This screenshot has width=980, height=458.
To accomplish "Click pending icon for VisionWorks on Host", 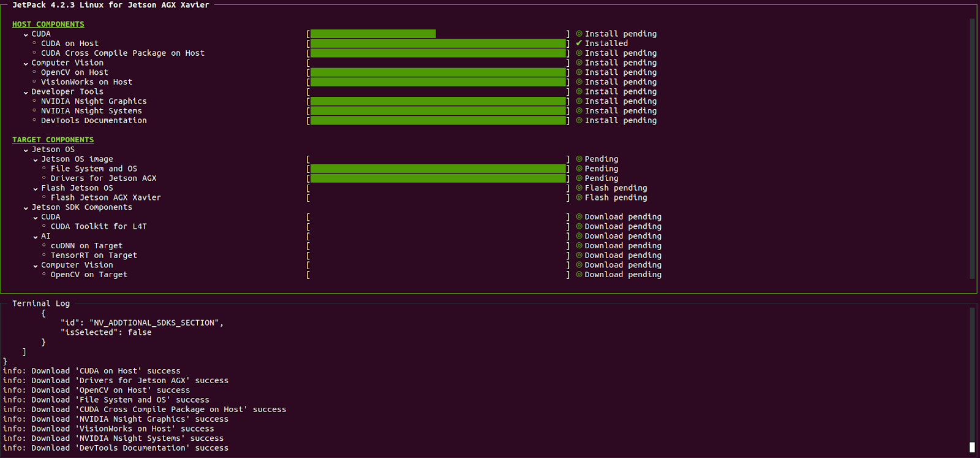I will click(579, 82).
